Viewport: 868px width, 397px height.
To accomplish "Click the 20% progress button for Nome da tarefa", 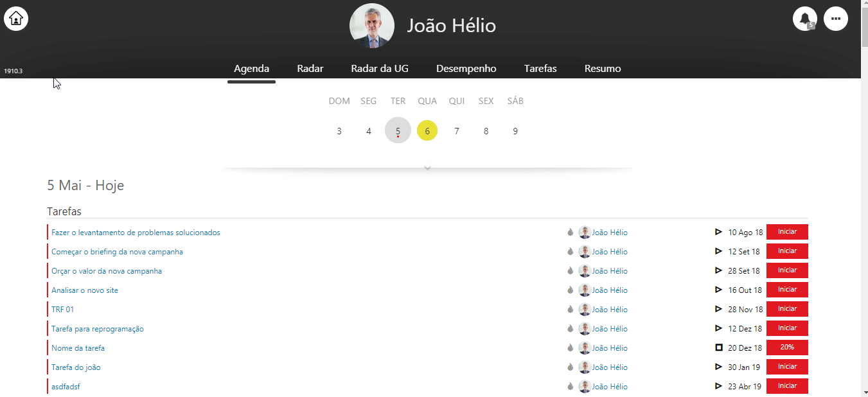I will pos(787,348).
